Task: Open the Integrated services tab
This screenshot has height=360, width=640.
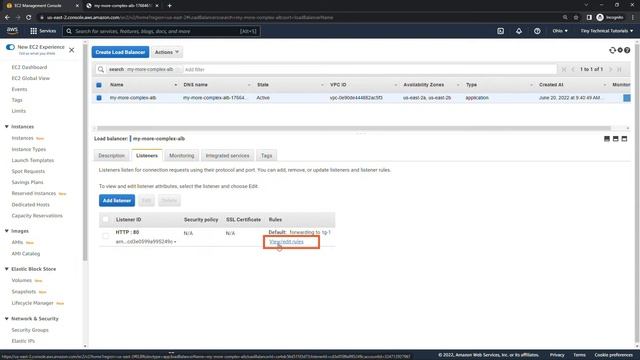Action: pos(227,156)
